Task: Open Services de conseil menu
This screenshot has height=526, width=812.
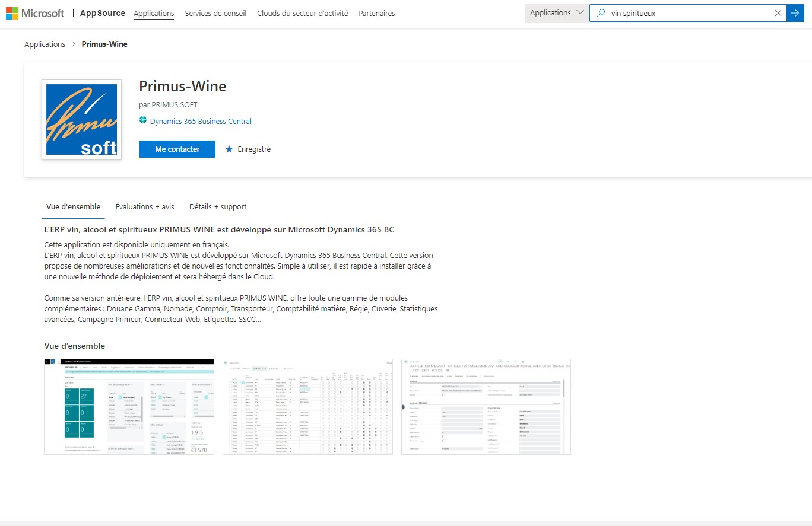Action: (215, 13)
